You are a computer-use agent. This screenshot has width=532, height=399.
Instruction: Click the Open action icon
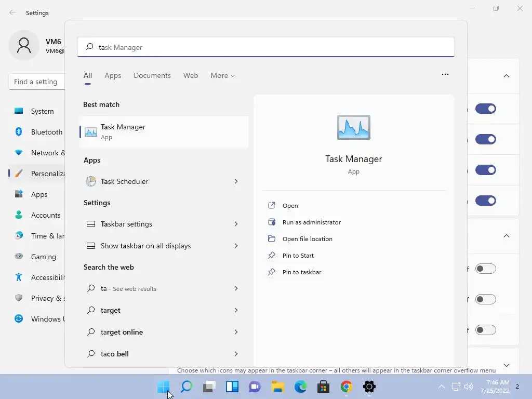[271, 205]
